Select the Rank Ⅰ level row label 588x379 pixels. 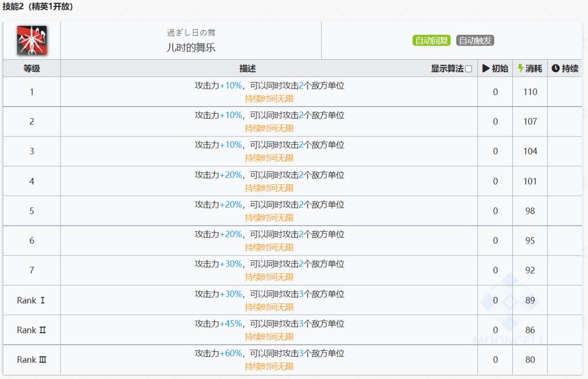[32, 300]
